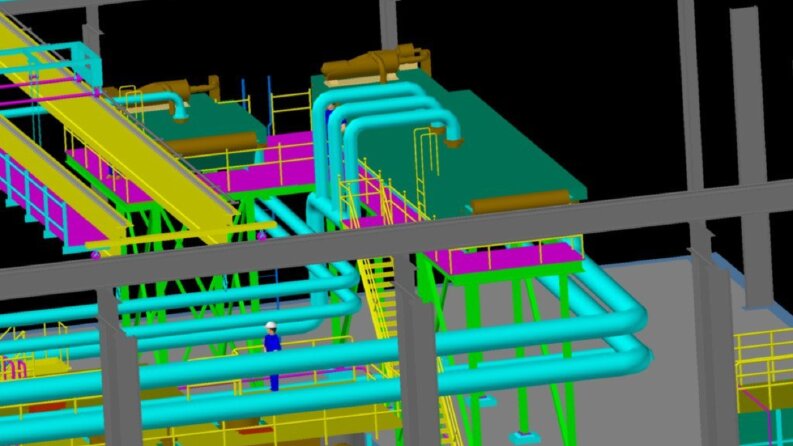Pick the brown cylinder on the large tank's front edge
This screenshot has height=446, width=793.
coord(521,201)
